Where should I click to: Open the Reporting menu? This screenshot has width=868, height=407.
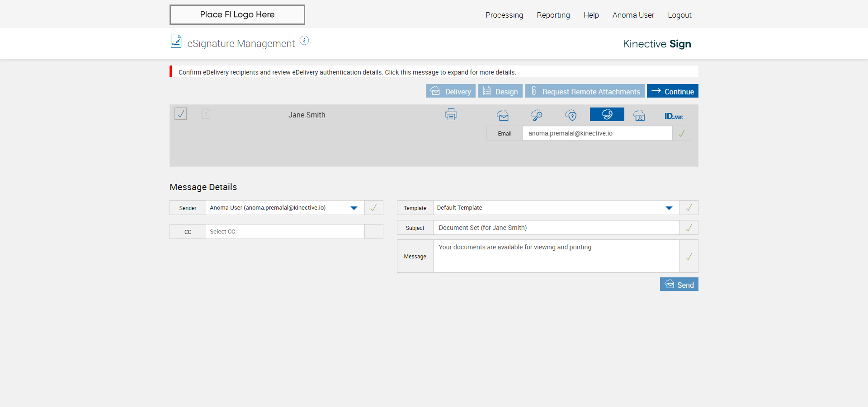[x=553, y=15]
